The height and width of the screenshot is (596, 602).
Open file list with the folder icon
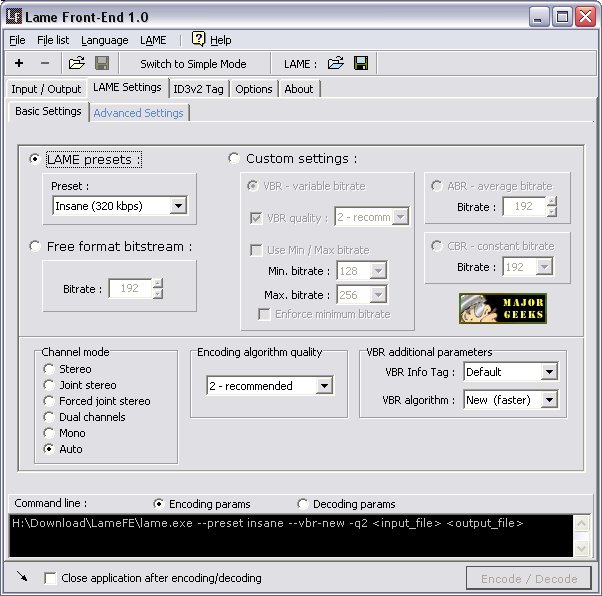coord(77,63)
